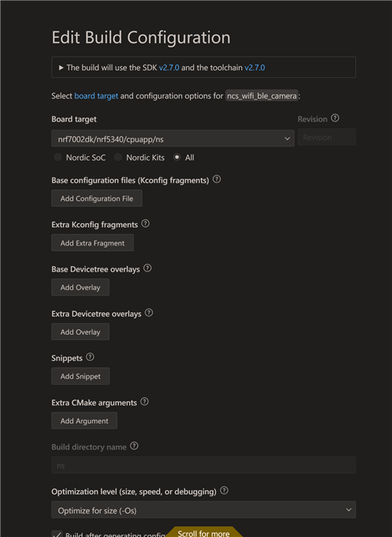Open the board target hyperlink
This screenshot has width=392, height=537.
click(x=96, y=96)
